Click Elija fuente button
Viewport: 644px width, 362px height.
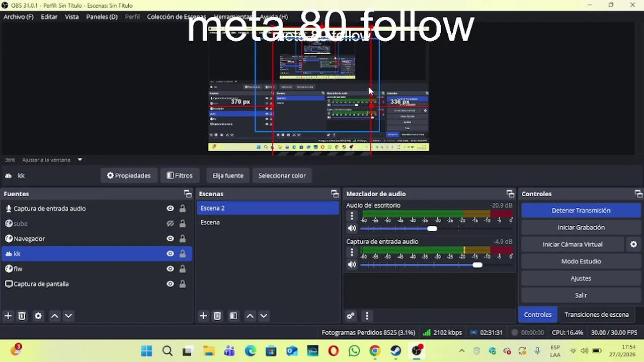point(228,175)
